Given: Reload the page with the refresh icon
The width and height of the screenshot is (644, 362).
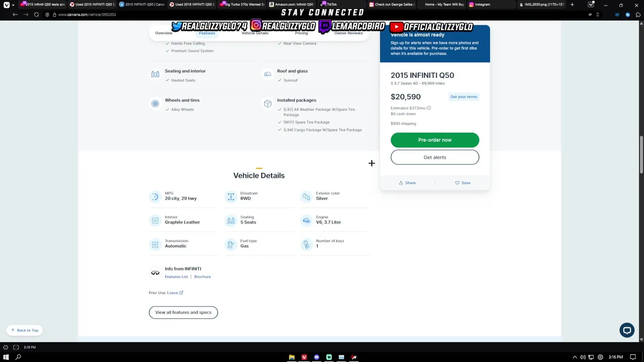Looking at the screenshot, I should pyautogui.click(x=36, y=15).
